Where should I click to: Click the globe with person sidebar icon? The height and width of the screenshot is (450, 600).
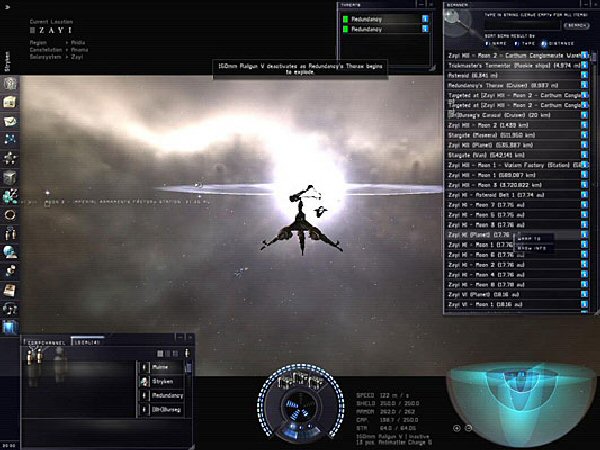click(10, 252)
